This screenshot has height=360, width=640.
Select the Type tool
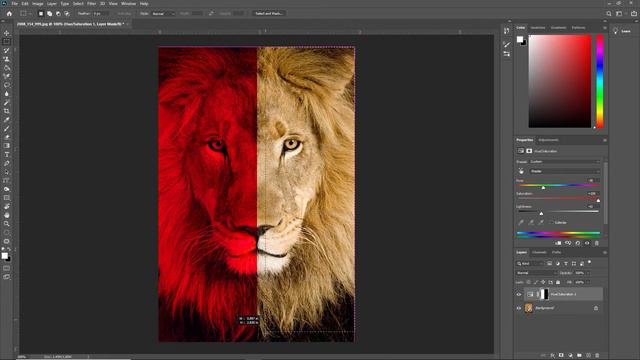(7, 154)
